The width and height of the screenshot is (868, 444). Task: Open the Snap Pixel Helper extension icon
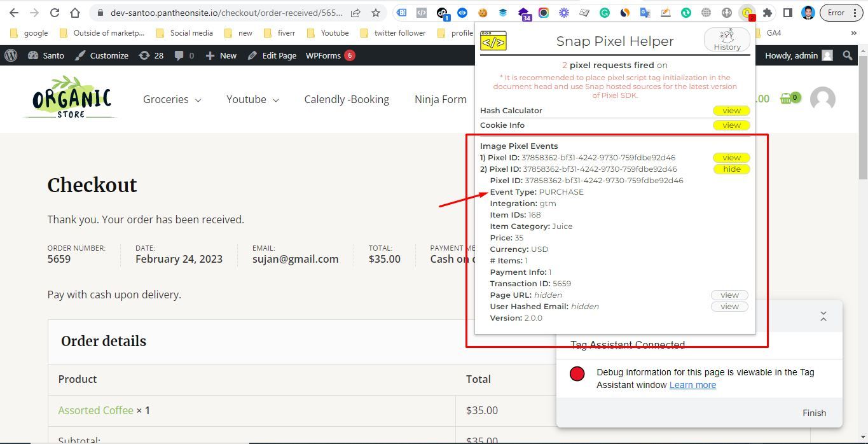(748, 13)
